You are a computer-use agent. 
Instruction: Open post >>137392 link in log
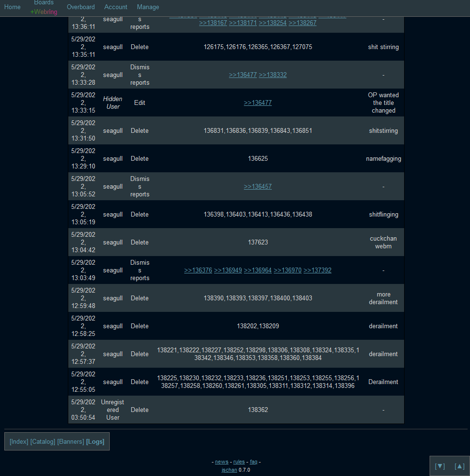(318, 270)
